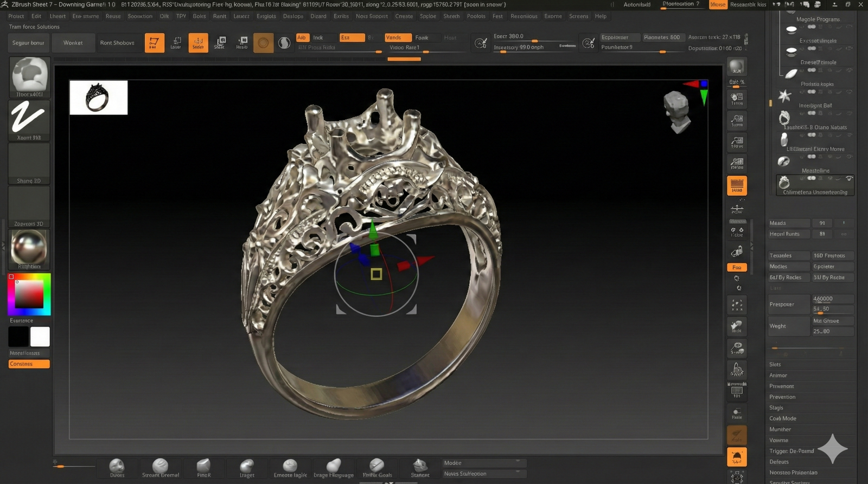Screen dimensions: 868x484
Task: Activate the Loter toolbar icon
Action: (x=176, y=42)
